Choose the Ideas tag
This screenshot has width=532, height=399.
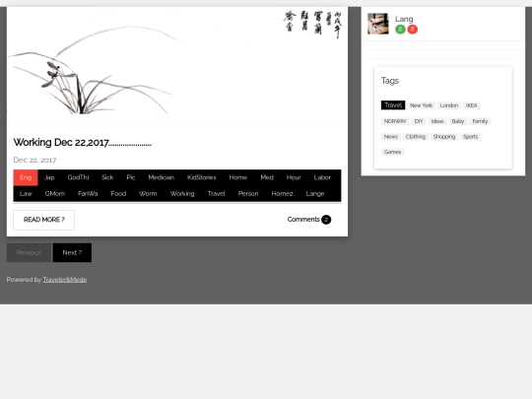pyautogui.click(x=437, y=121)
